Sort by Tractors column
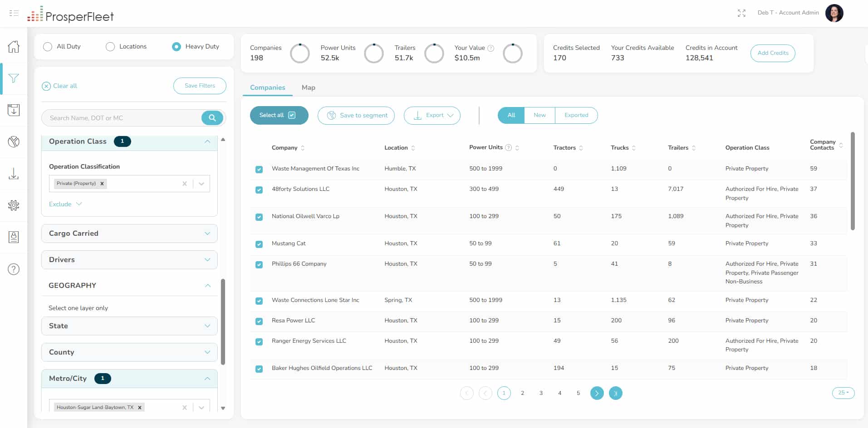This screenshot has width=868, height=428. coord(581,148)
